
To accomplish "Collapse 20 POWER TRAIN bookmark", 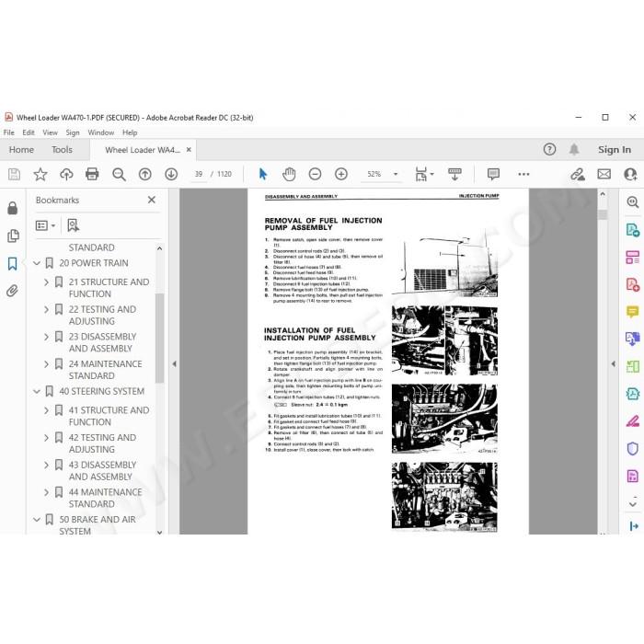I will [37, 263].
